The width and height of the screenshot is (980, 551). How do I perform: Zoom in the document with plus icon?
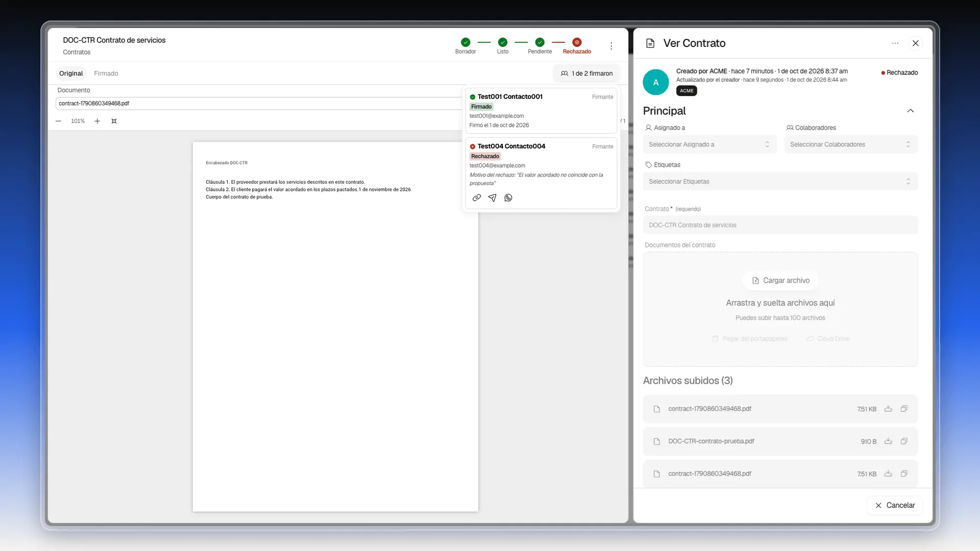point(97,121)
